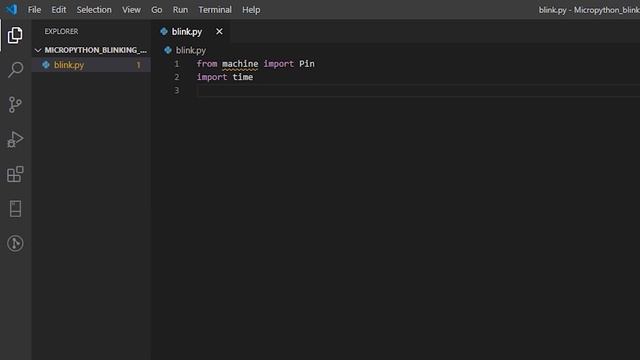The height and width of the screenshot is (360, 640).
Task: Place cursor on empty line 3
Action: (418, 90)
